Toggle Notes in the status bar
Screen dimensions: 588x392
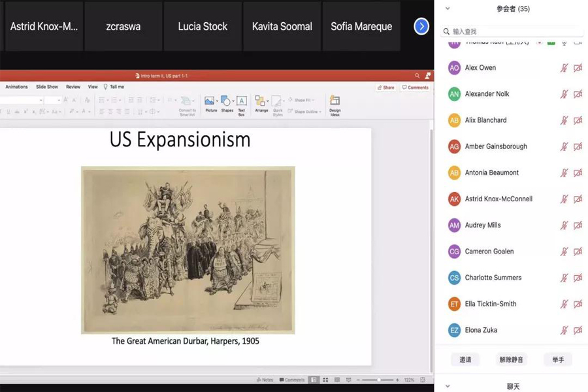coord(265,380)
